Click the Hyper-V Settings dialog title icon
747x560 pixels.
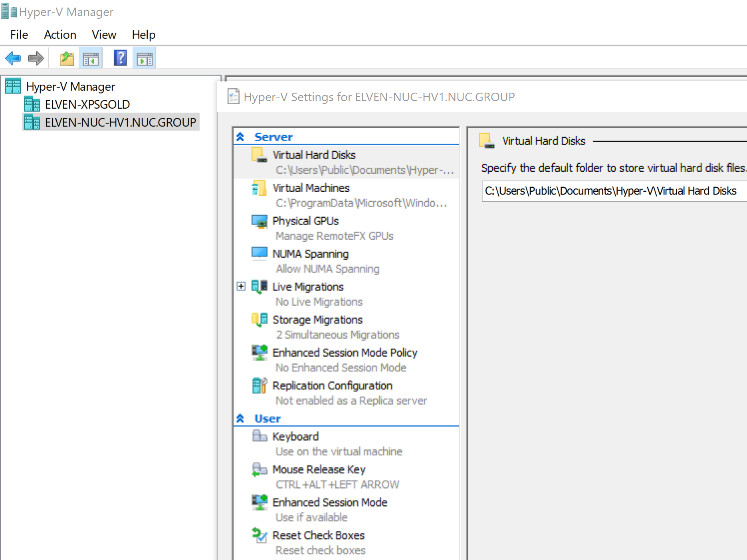[x=233, y=97]
